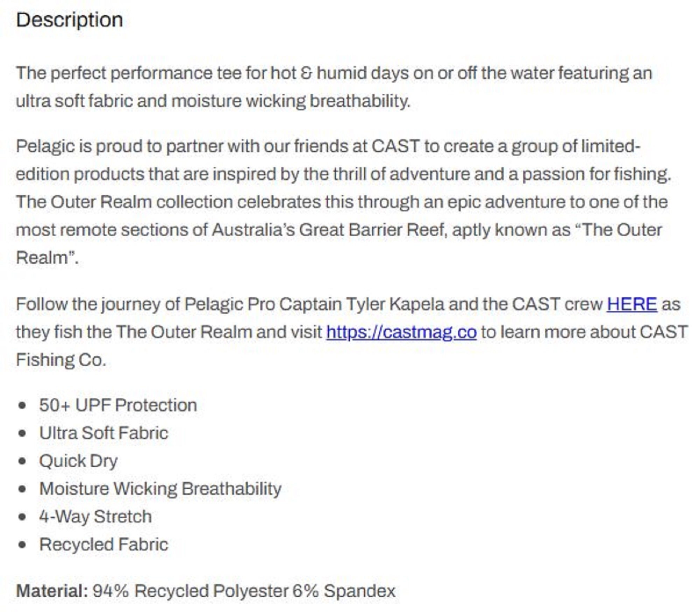Click the 6% Spandex text
700x612 pixels.
pos(344,591)
